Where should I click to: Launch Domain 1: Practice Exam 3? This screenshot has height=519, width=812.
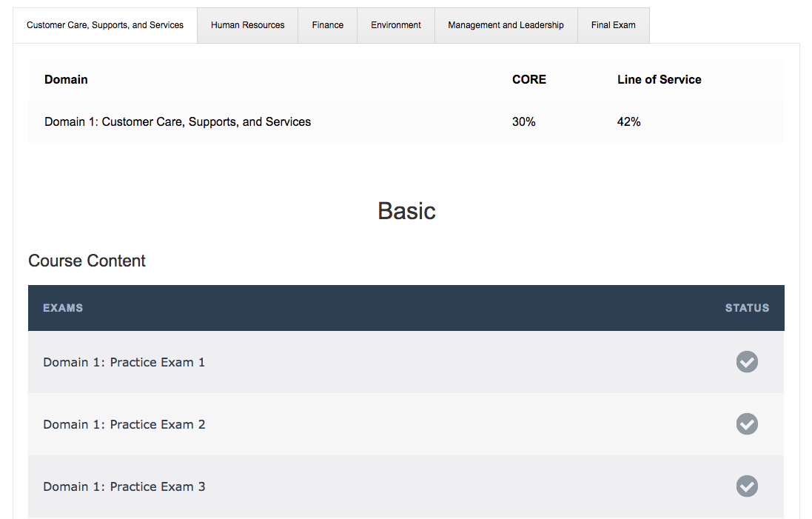(124, 486)
